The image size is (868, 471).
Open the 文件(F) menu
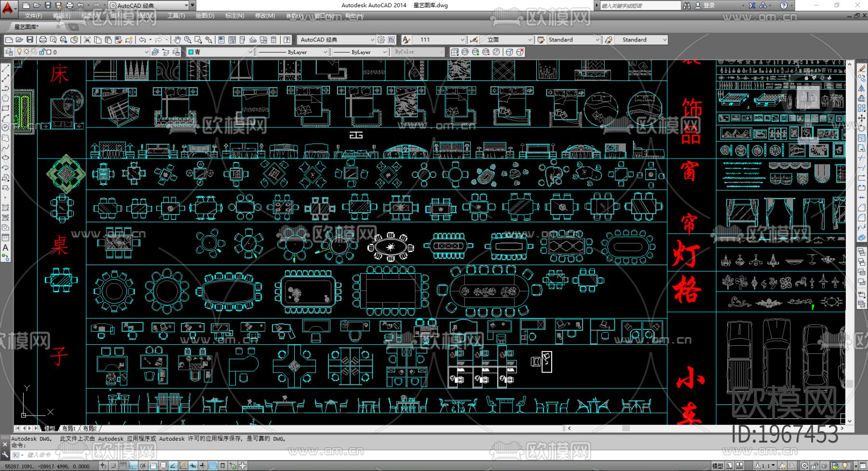tap(33, 16)
